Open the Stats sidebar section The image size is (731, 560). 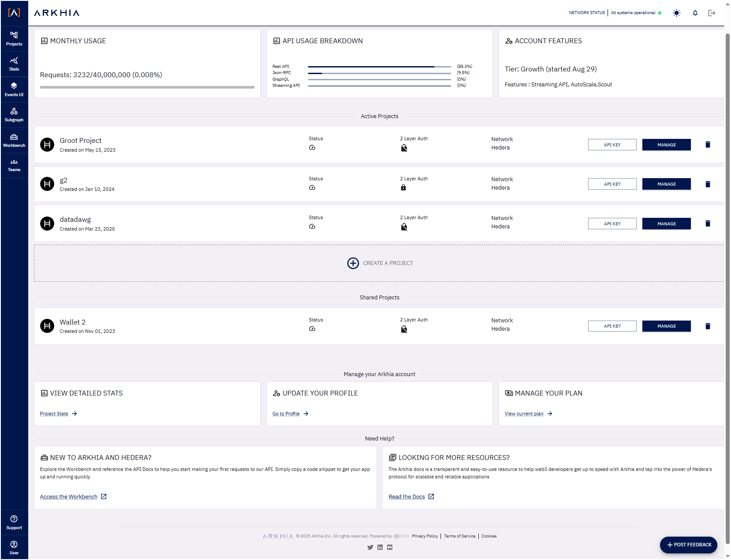(14, 64)
